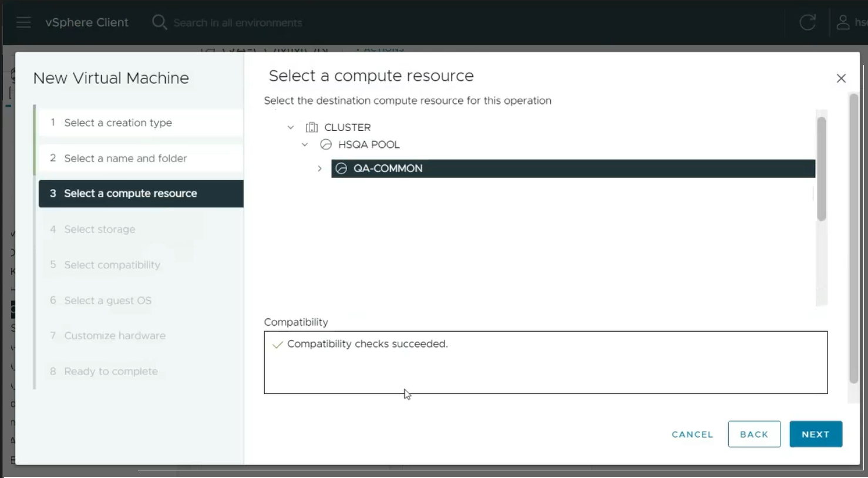The image size is (868, 478).
Task: Select the HSQA POOL tree item
Action: point(369,144)
